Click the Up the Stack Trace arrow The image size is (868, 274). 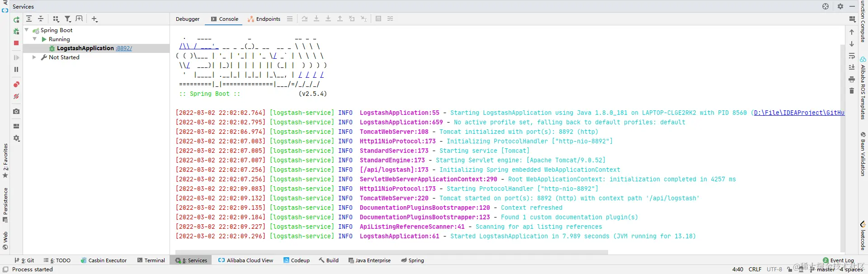pyautogui.click(x=852, y=32)
